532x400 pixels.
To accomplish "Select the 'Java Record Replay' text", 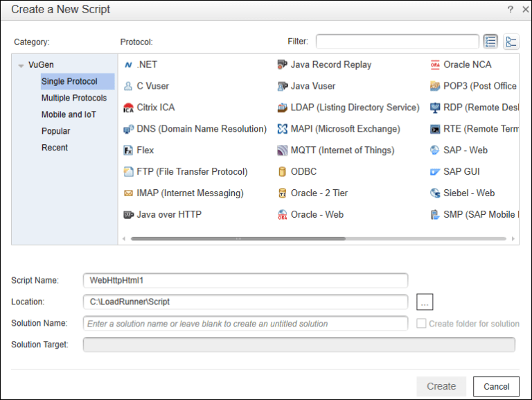I will (x=331, y=64).
